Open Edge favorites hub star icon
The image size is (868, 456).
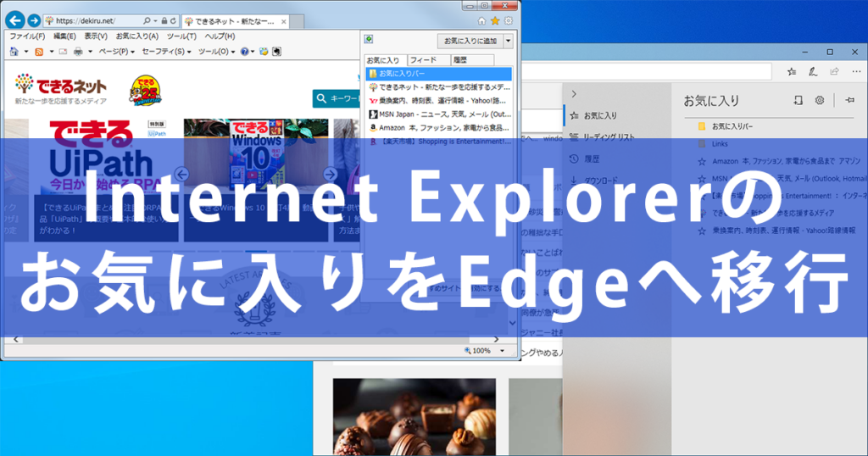(792, 71)
